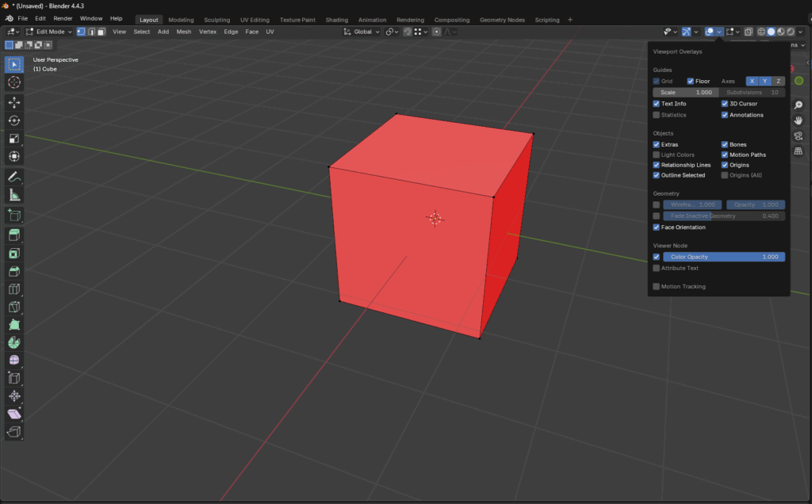Select the Loop Cut tool
This screenshot has width=812, height=504.
click(14, 288)
